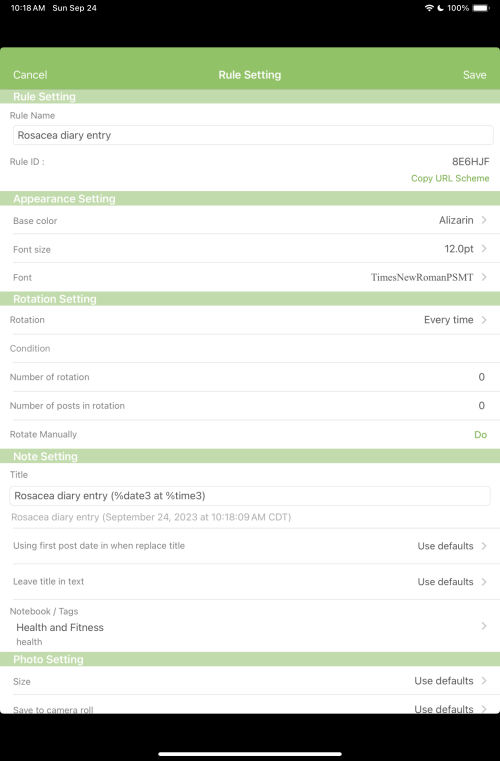
Task: Open the Font size chevron
Action: tap(484, 248)
